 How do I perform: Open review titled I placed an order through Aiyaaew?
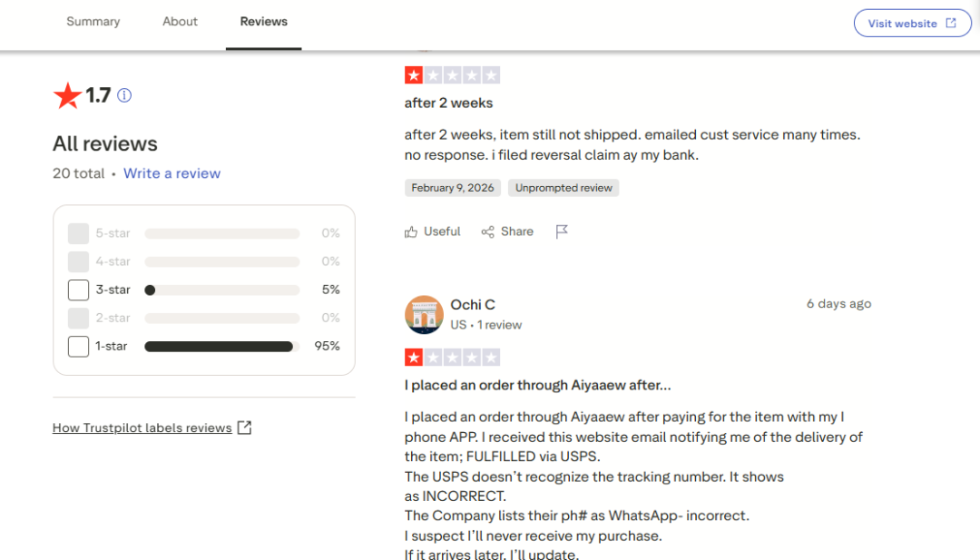click(537, 386)
